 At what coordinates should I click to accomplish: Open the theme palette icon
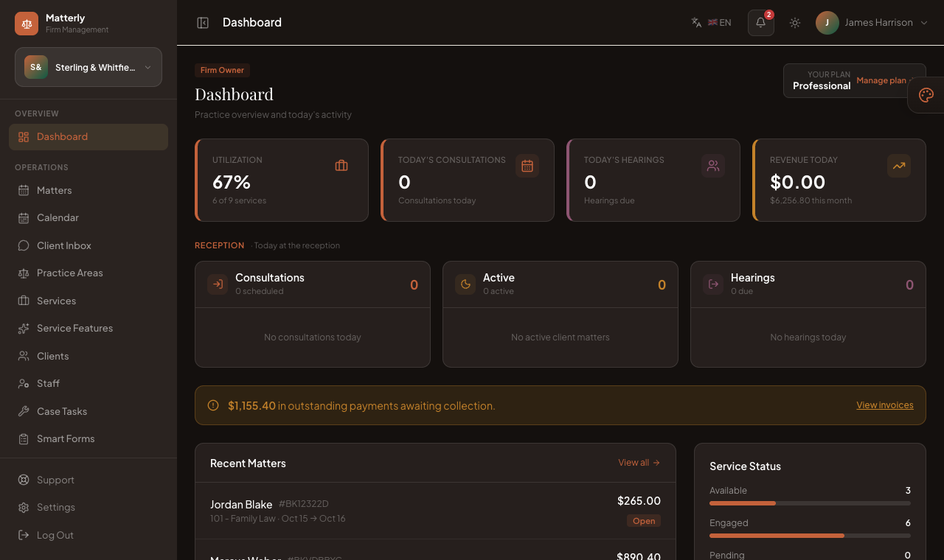tap(926, 95)
